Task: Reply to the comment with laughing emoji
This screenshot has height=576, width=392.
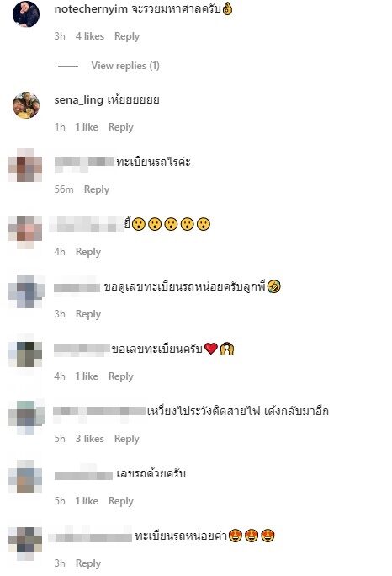Action: pos(88,314)
